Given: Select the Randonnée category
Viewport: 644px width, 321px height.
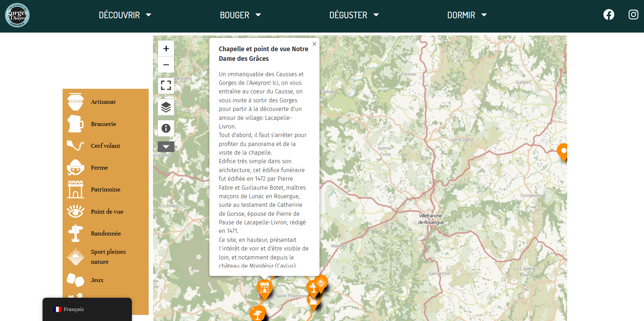Looking at the screenshot, I should (x=106, y=234).
